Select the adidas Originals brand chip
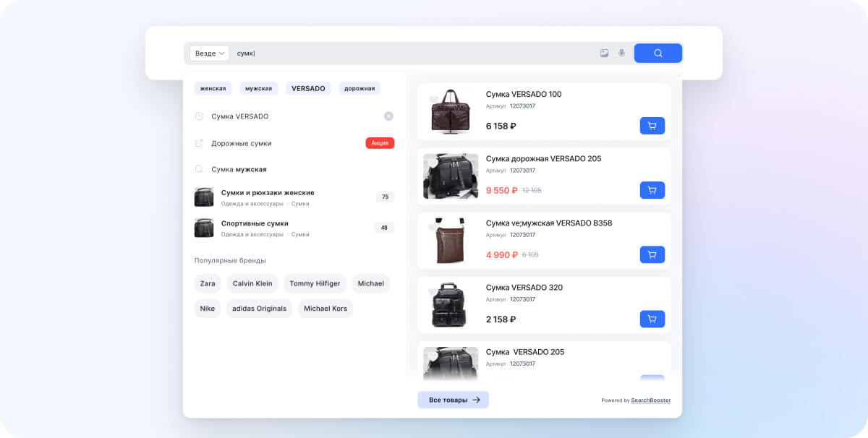The image size is (868, 438). [259, 309]
